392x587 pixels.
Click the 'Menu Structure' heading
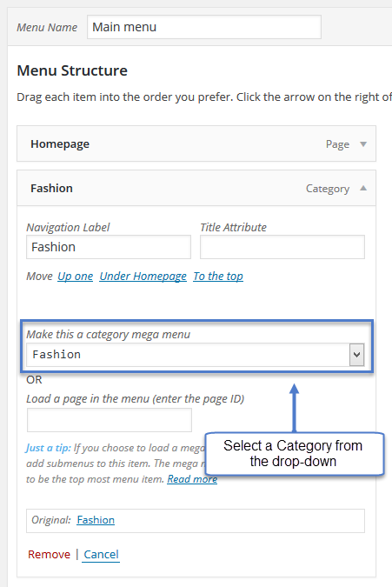coord(72,70)
